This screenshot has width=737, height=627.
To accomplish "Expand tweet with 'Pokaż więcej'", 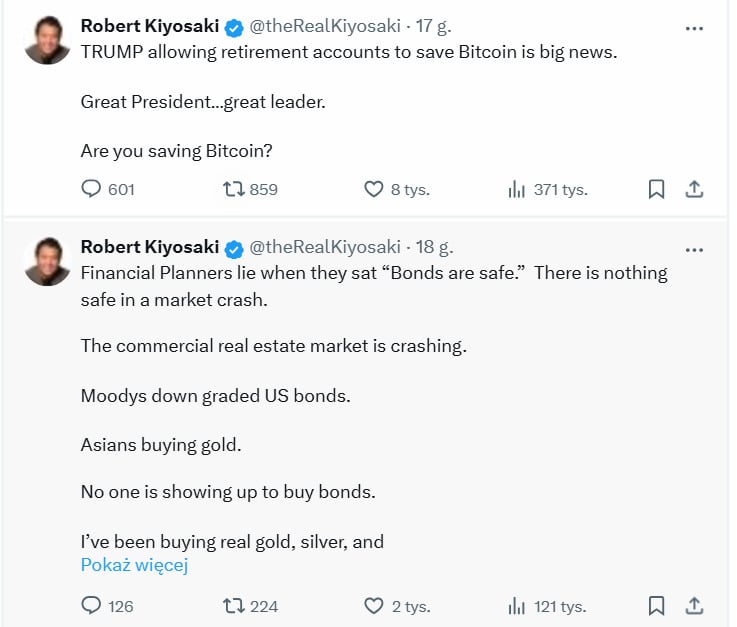I will (x=134, y=565).
